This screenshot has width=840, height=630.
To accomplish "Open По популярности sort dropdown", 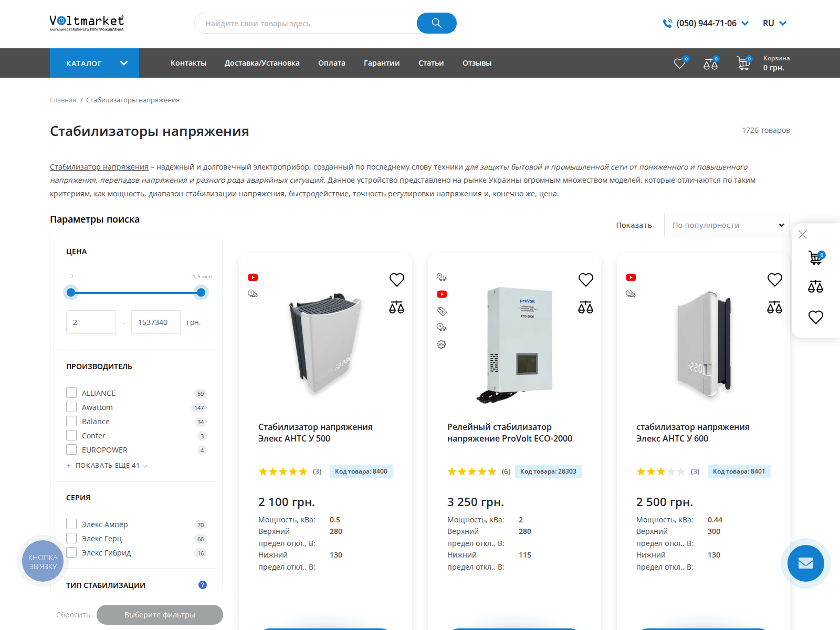I will 727,225.
